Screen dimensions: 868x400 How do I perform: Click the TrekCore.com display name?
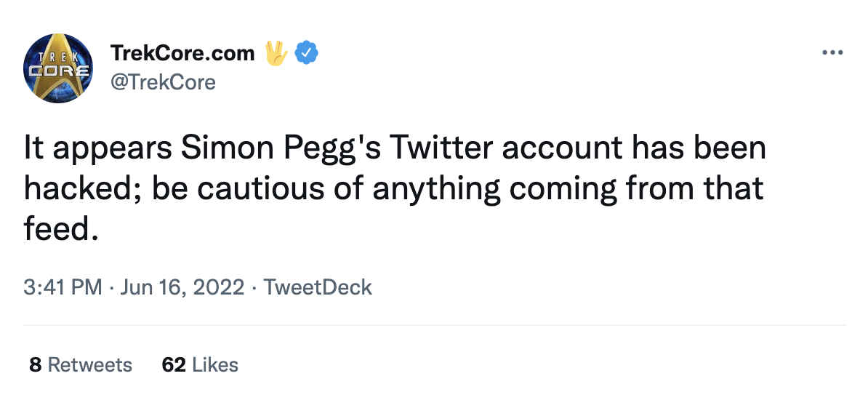182,53
